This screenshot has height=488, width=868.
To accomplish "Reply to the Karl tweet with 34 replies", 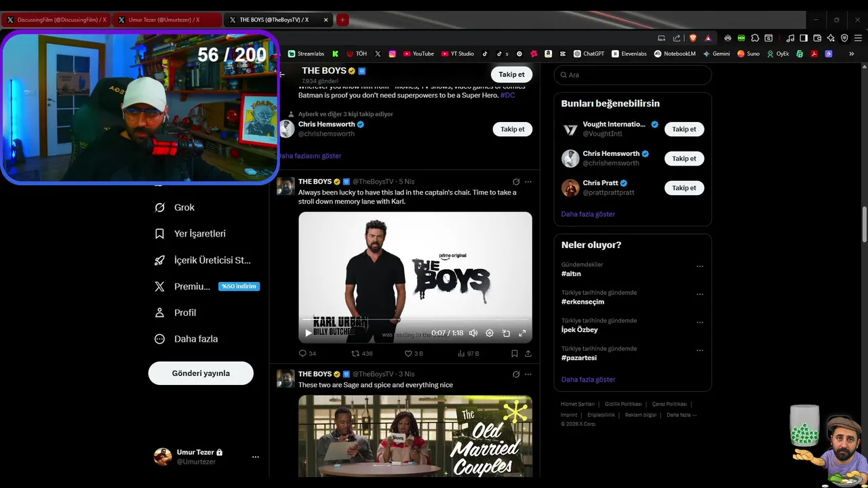I will 307,353.
